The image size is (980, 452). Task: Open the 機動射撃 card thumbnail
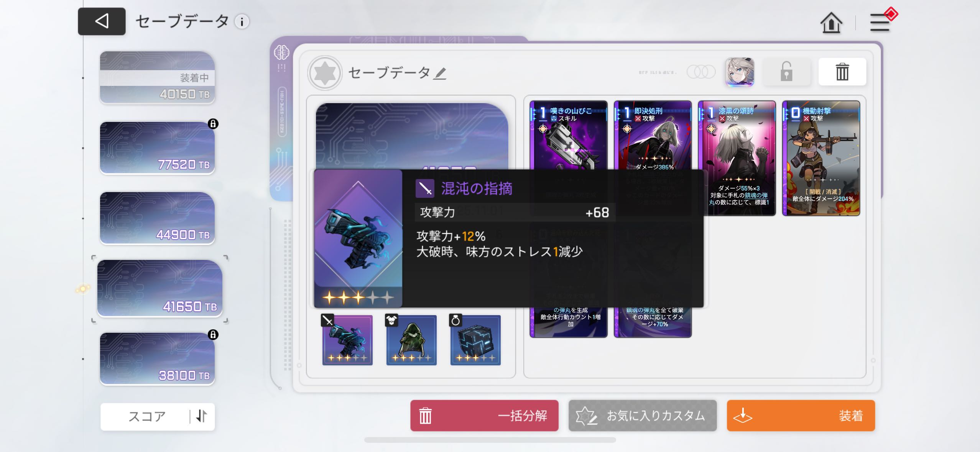coord(821,158)
